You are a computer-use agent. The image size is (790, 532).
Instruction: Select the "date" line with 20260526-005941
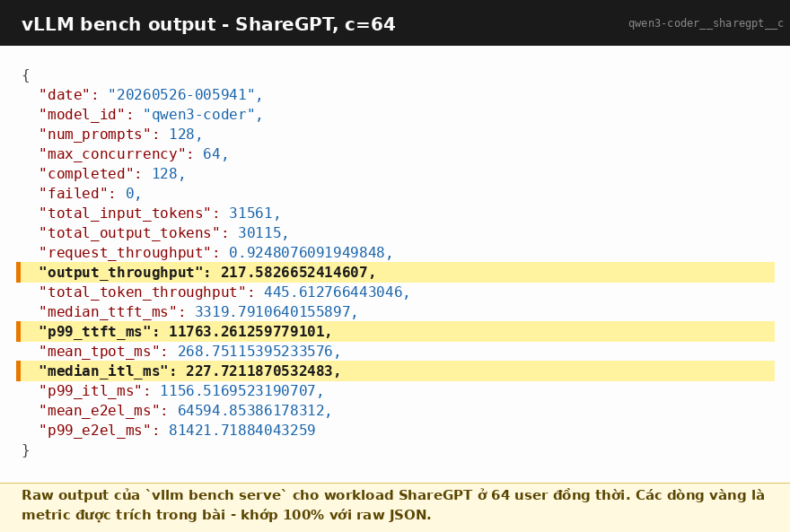click(151, 94)
